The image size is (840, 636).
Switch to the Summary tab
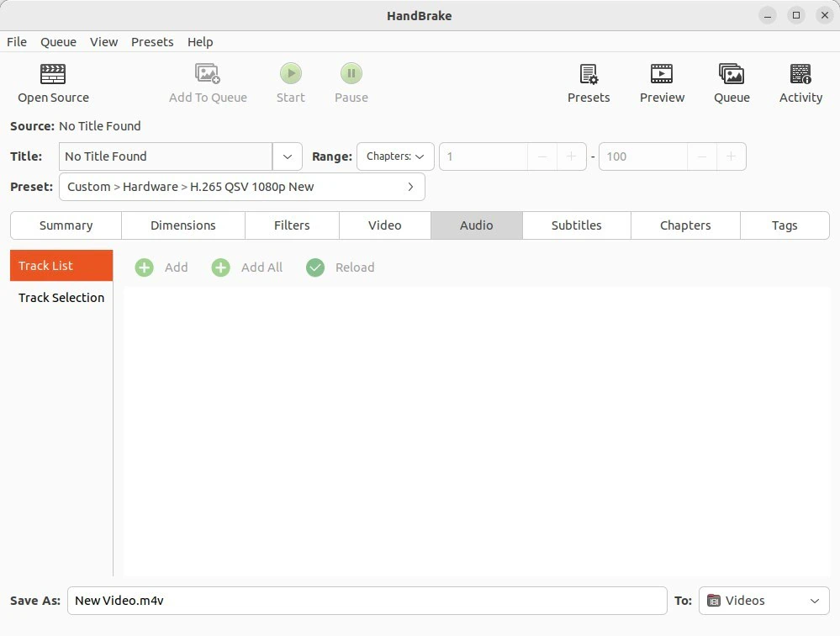66,225
